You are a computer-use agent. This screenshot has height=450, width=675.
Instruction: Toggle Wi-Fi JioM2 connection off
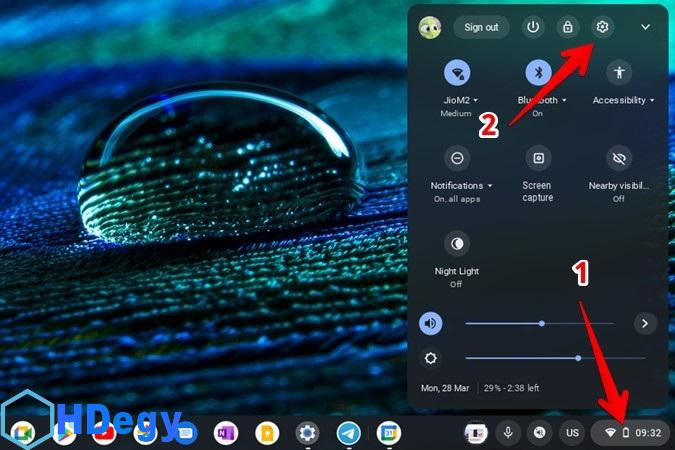457,73
